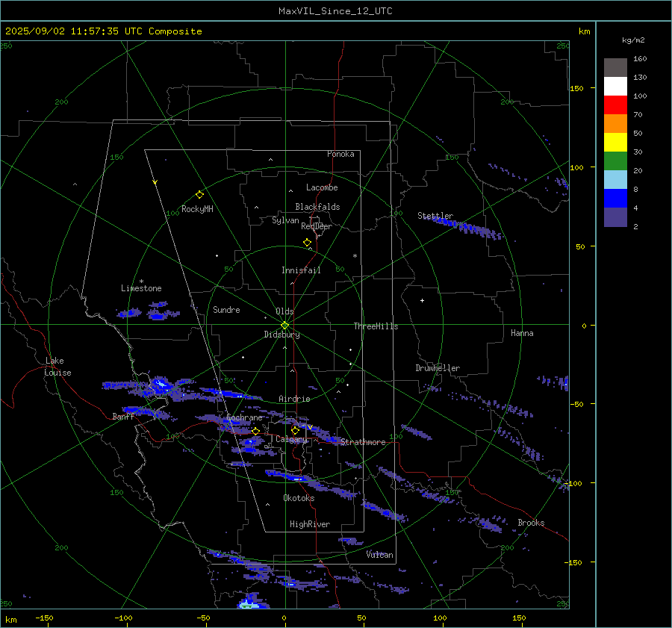Select the yellow diamond marker near Cochrane
The image size is (672, 628).
click(x=256, y=431)
